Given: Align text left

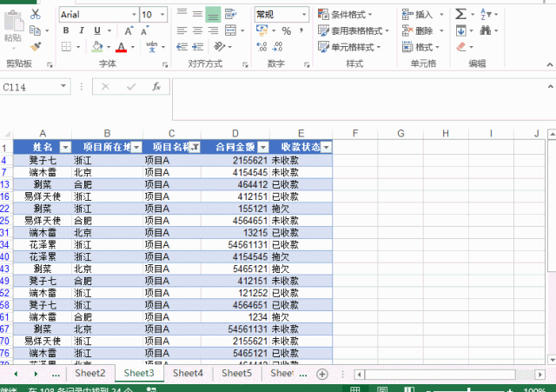Looking at the screenshot, I should click(182, 30).
